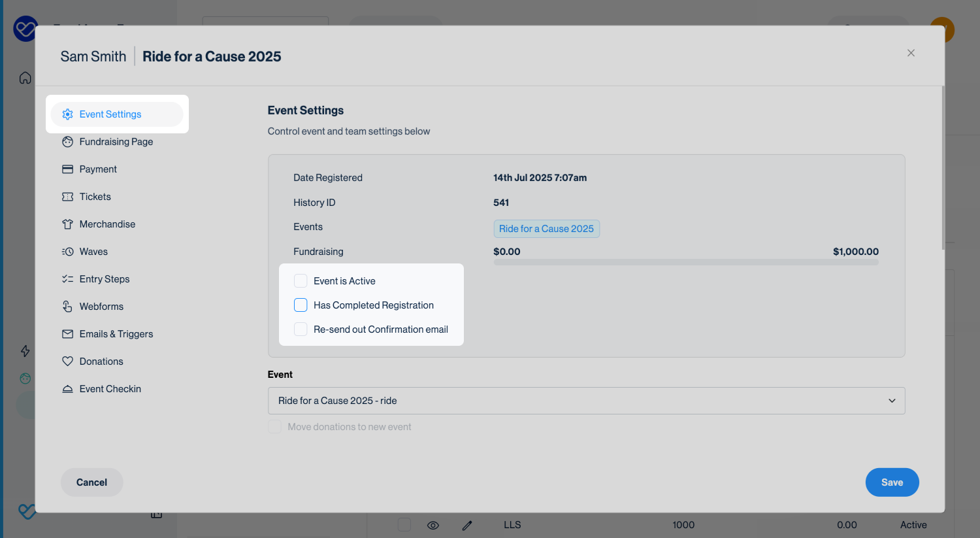This screenshot has width=980, height=538.
Task: Click the Waves clock icon
Action: pos(67,252)
